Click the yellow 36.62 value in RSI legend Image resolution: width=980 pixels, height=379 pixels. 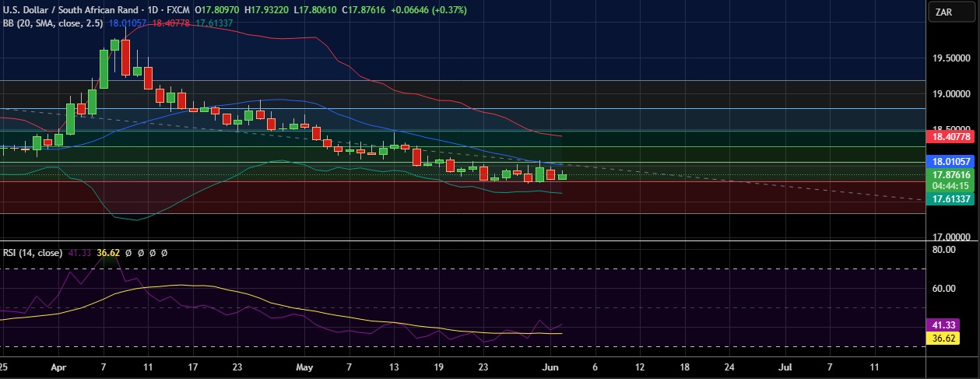[x=109, y=253]
